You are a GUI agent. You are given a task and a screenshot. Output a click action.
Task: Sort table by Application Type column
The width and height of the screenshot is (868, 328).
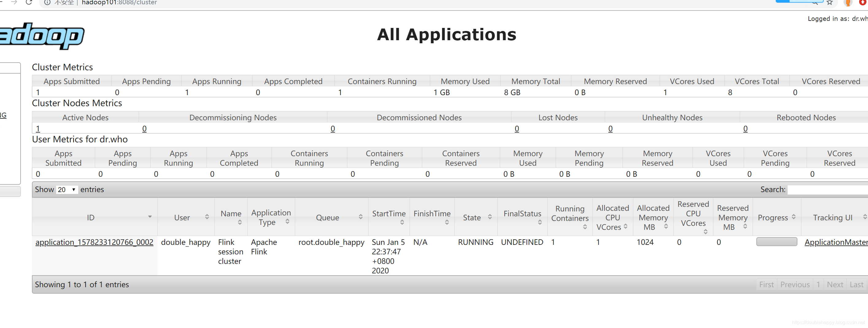tap(287, 221)
